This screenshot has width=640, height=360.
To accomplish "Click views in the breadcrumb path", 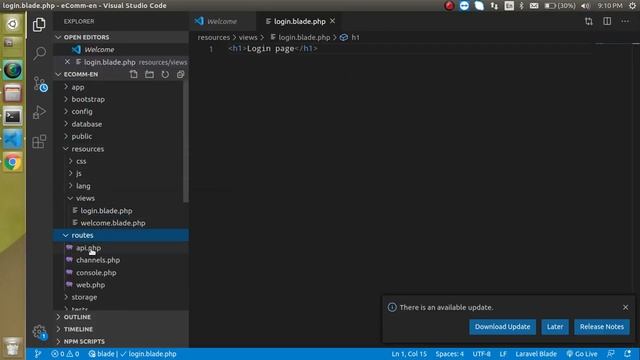I will [x=248, y=37].
